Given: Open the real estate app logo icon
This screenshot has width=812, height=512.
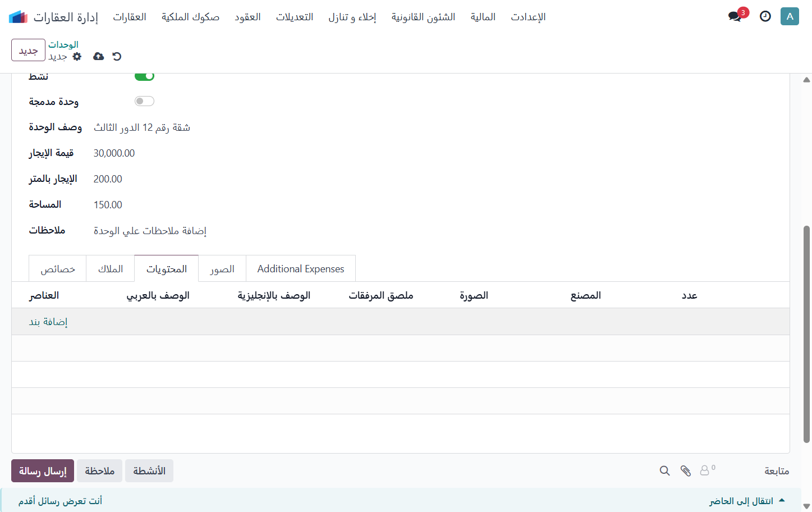Looking at the screenshot, I should (x=18, y=17).
